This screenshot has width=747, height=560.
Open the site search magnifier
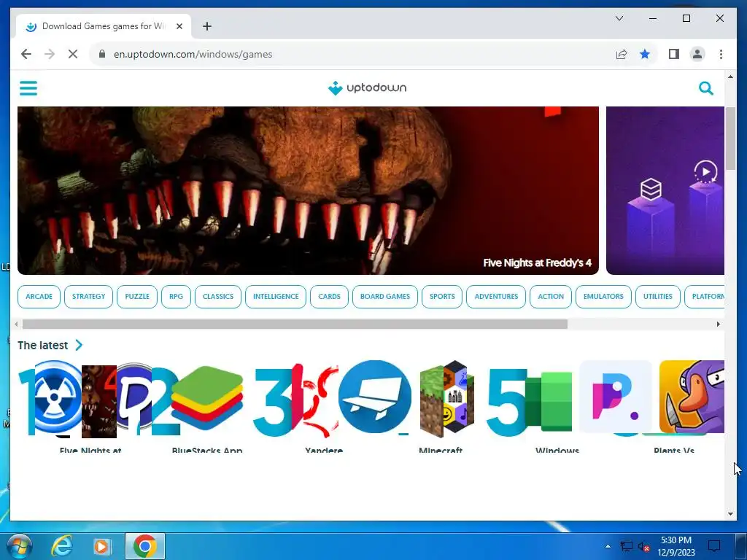pyautogui.click(x=705, y=88)
